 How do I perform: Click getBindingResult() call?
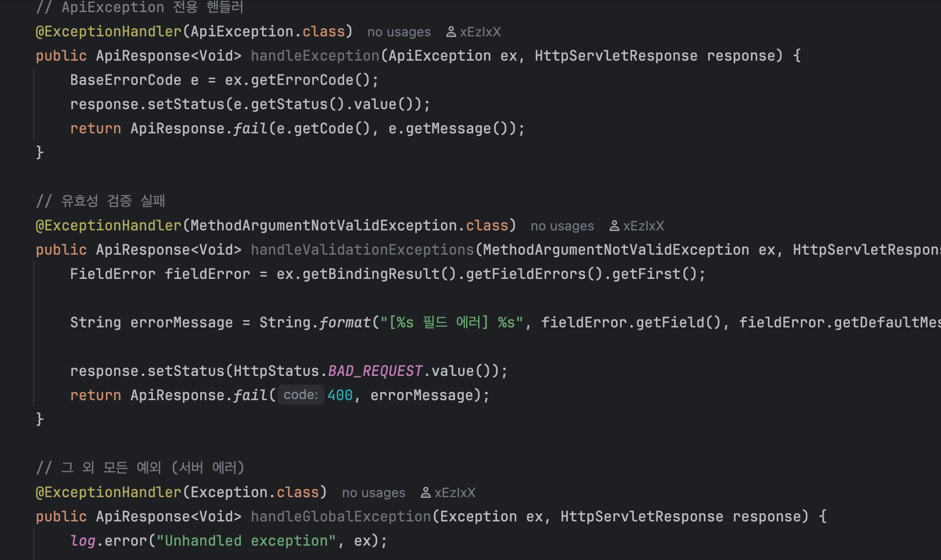379,274
